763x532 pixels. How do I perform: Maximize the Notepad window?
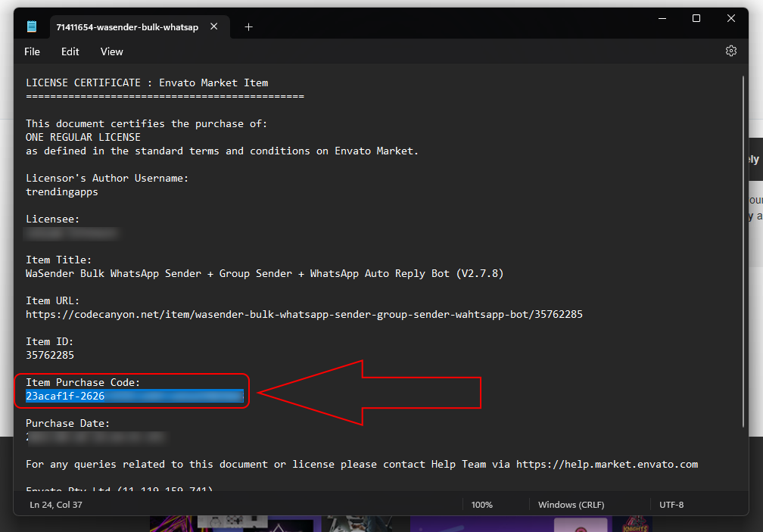tap(696, 19)
